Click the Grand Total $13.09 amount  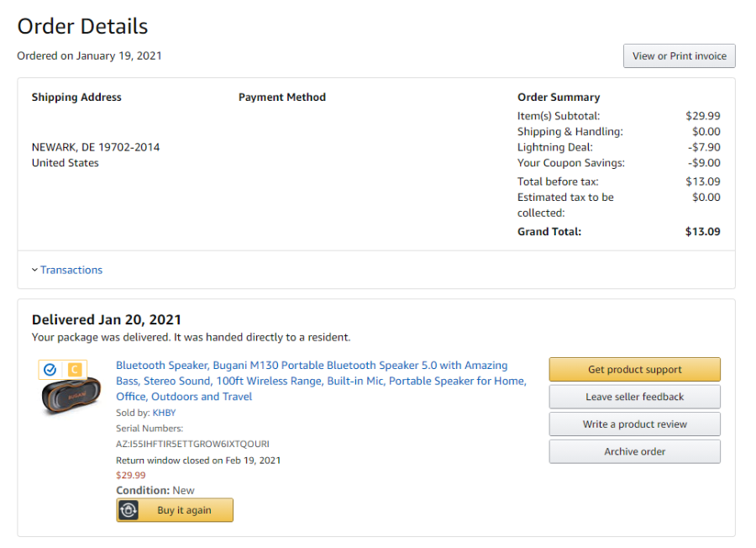[x=702, y=231]
